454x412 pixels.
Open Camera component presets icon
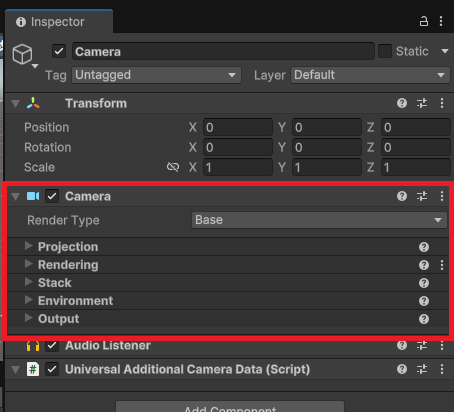pos(422,196)
